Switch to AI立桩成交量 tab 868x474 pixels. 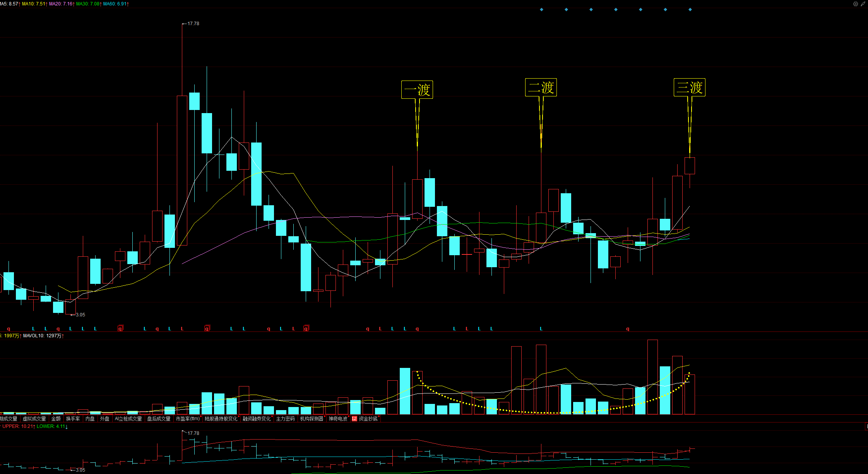point(128,419)
